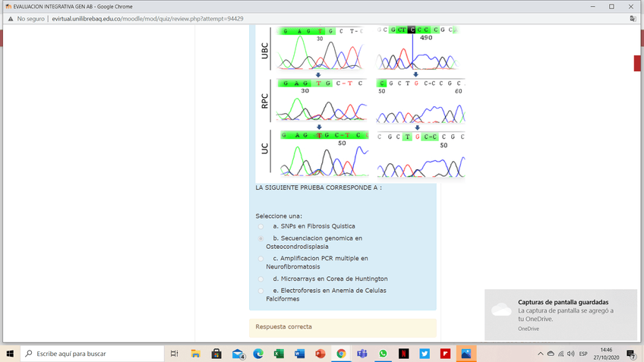Open File Explorer from the taskbar

click(x=195, y=354)
